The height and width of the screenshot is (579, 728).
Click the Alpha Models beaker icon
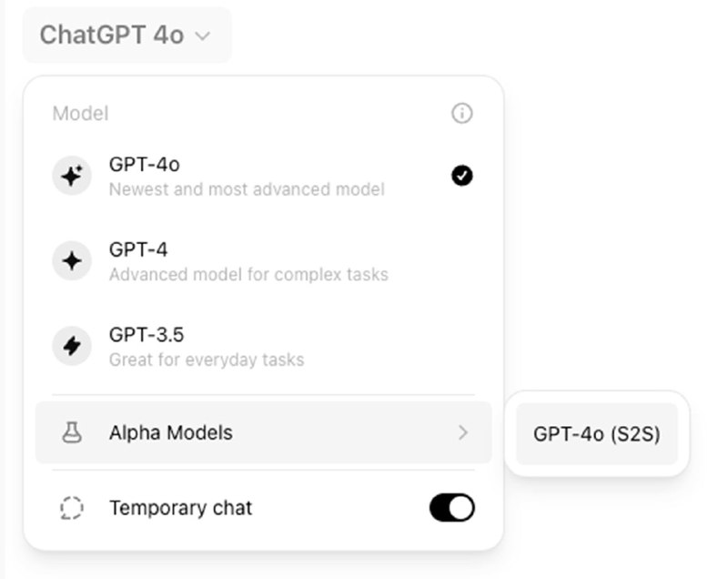click(x=72, y=432)
